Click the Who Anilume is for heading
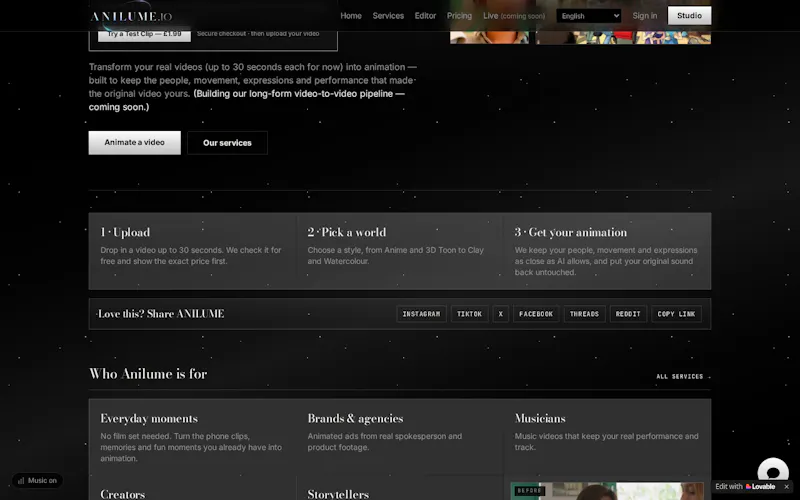Screen dimensions: 800x500 (148, 373)
